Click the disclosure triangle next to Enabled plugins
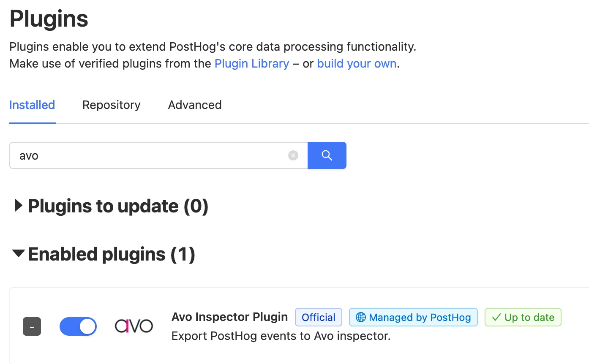 click(18, 254)
